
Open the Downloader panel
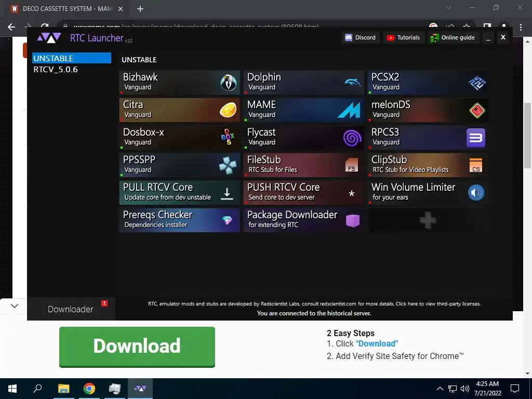click(71, 309)
